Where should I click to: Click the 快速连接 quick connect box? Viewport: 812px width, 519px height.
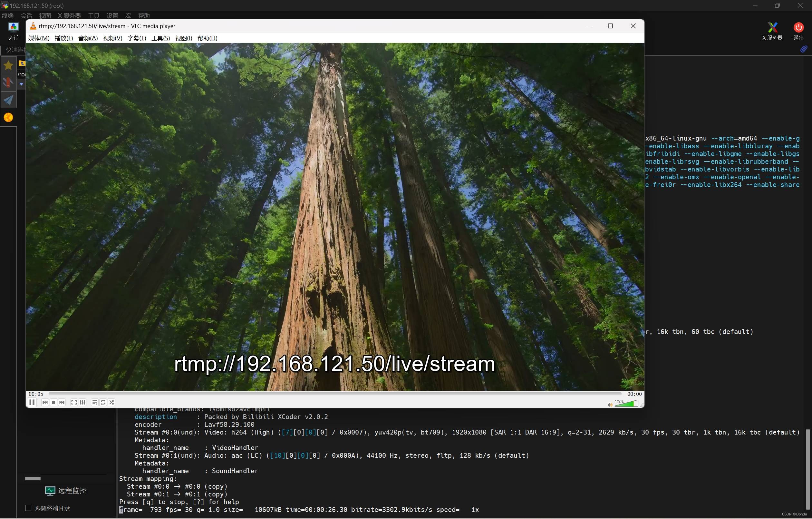(14, 50)
